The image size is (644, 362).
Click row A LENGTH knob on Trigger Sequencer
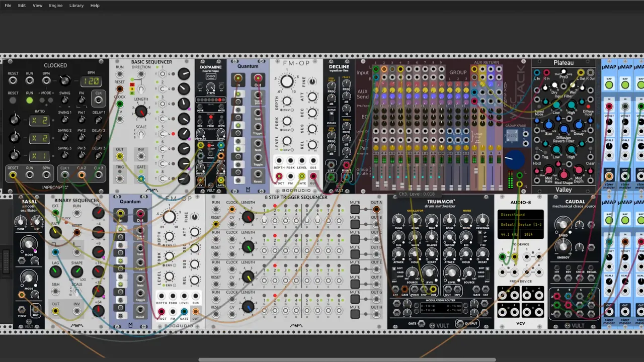coord(248,217)
